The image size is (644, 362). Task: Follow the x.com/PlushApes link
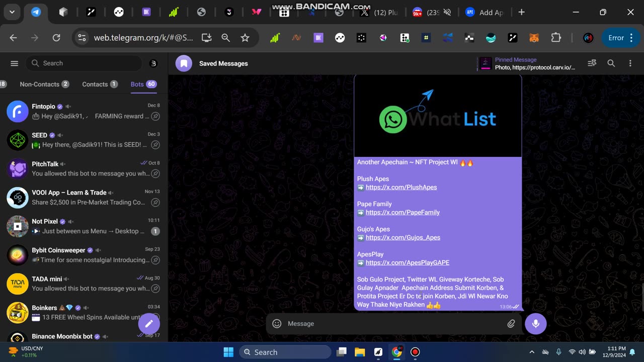[x=401, y=187]
